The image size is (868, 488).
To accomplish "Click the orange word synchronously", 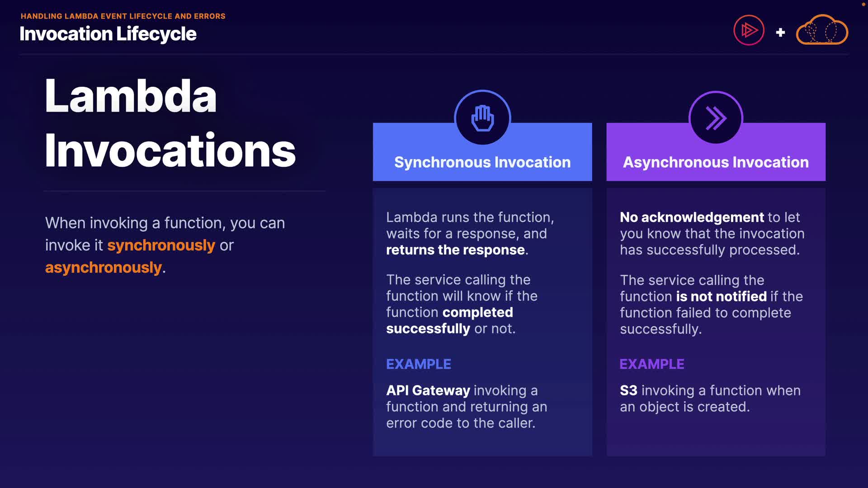I will click(x=161, y=245).
